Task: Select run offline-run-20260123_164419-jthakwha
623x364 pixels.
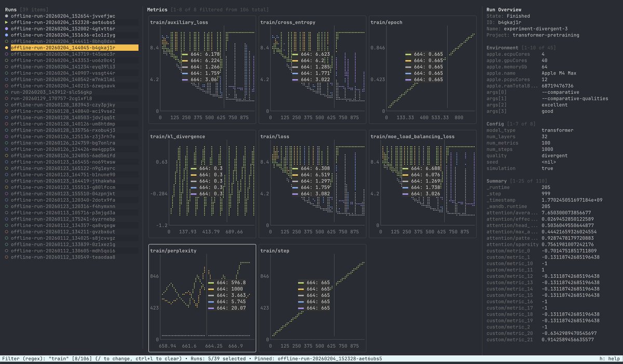Action: (x=71, y=180)
